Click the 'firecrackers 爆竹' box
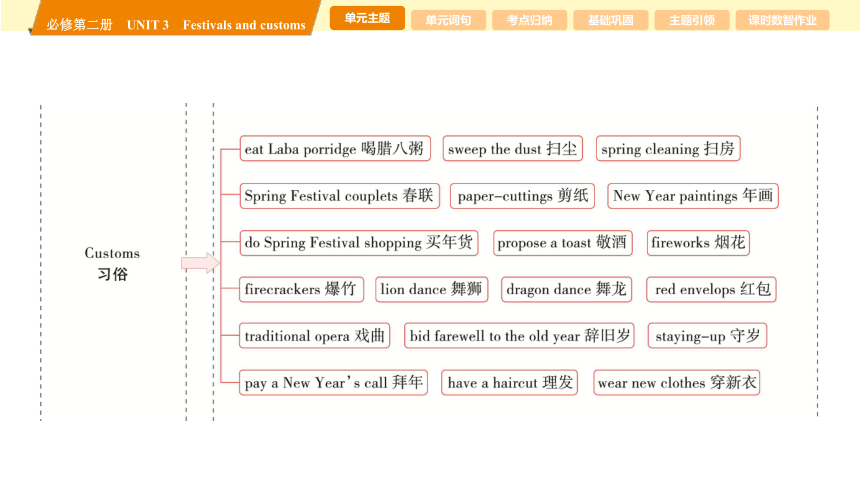Screen dimensions: 860x484 tap(301, 289)
